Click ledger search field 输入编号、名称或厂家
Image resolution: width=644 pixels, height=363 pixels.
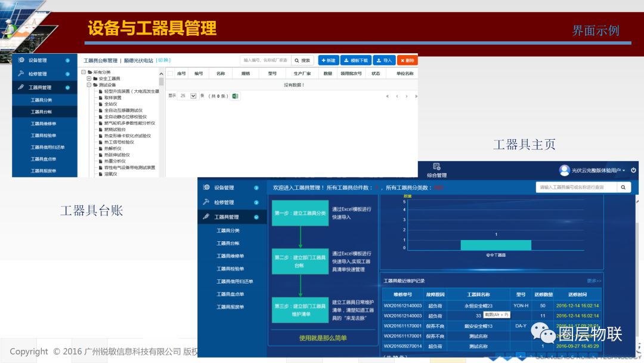[266, 60]
